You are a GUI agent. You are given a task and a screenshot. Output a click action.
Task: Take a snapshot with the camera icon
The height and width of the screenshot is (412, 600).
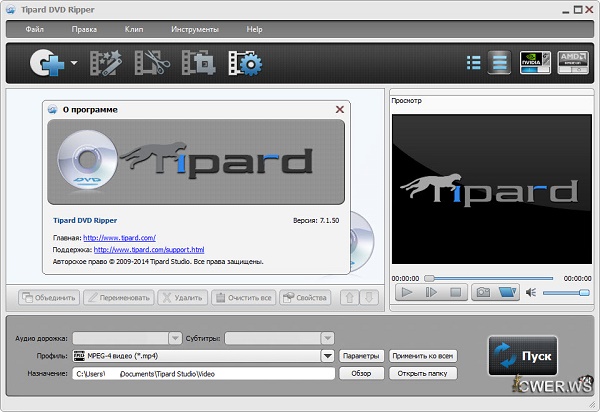point(483,293)
